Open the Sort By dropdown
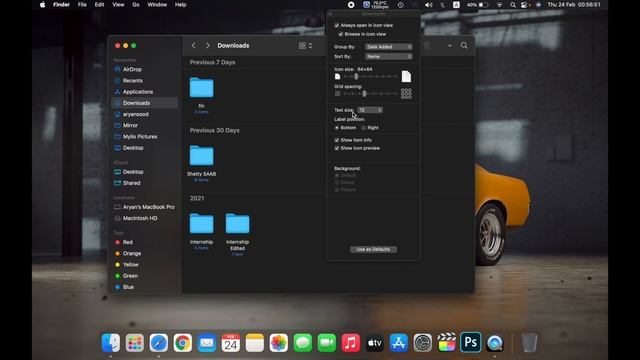 389,57
